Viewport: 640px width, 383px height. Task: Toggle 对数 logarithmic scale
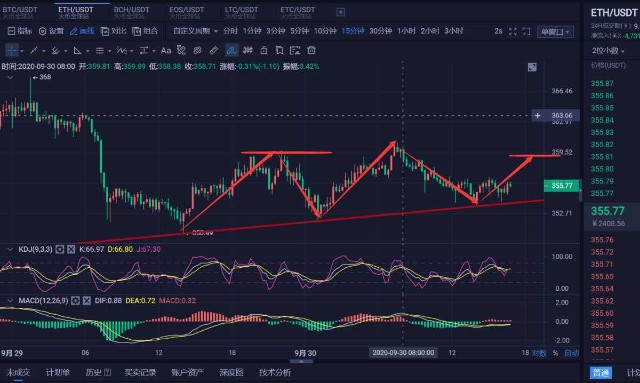[538, 353]
